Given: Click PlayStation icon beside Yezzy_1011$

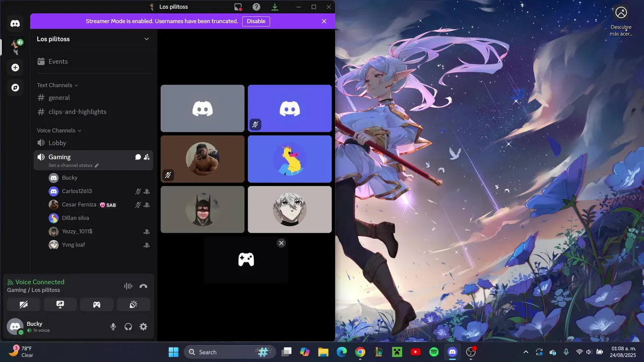Looking at the screenshot, I should 146,232.
